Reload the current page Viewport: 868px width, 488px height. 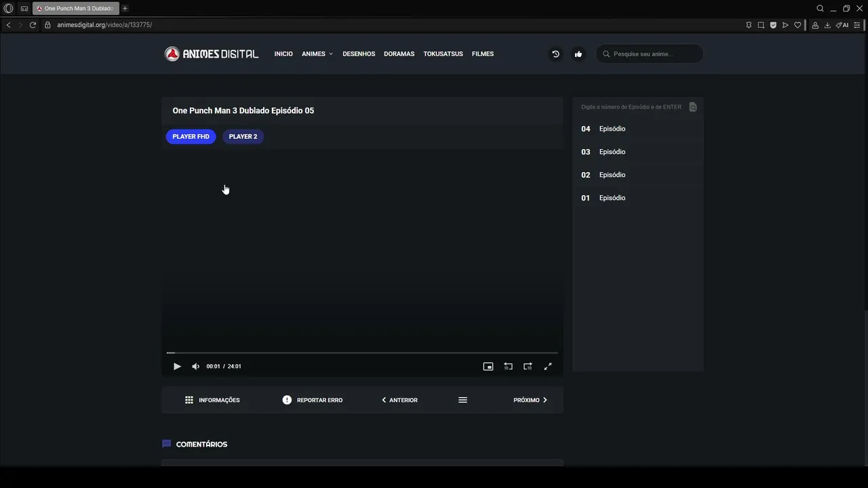click(33, 25)
